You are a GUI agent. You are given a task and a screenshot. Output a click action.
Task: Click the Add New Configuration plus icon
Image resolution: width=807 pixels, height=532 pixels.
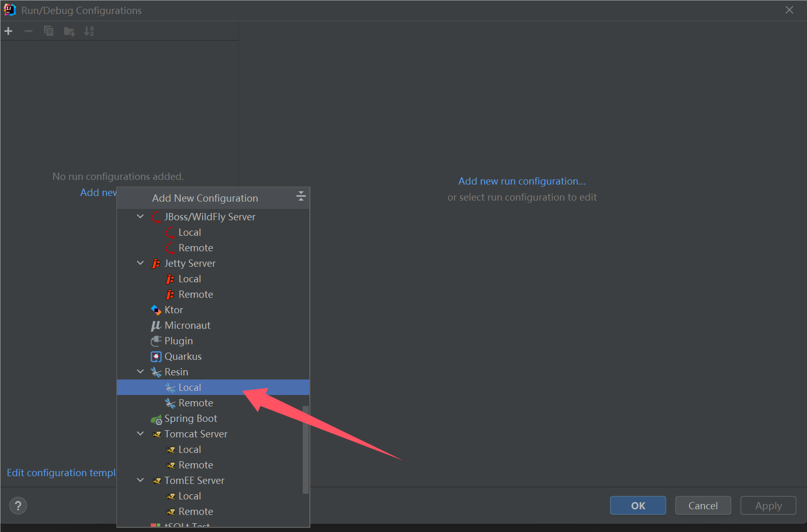tap(8, 31)
